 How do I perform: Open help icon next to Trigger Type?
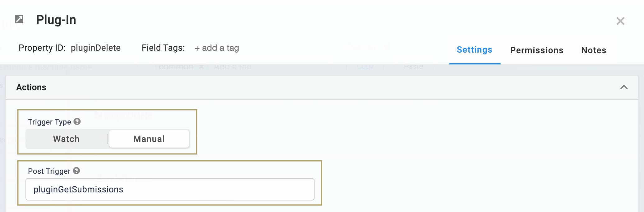(x=77, y=121)
